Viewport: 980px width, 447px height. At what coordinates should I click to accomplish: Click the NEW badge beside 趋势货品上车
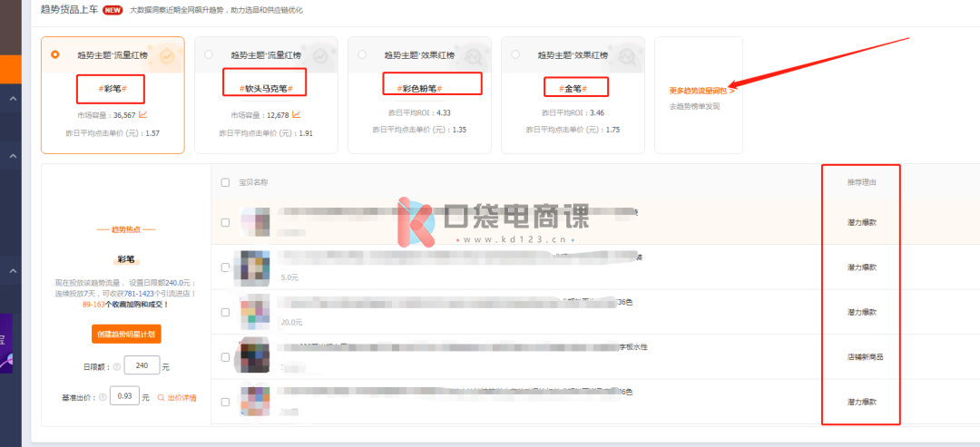pos(113,10)
